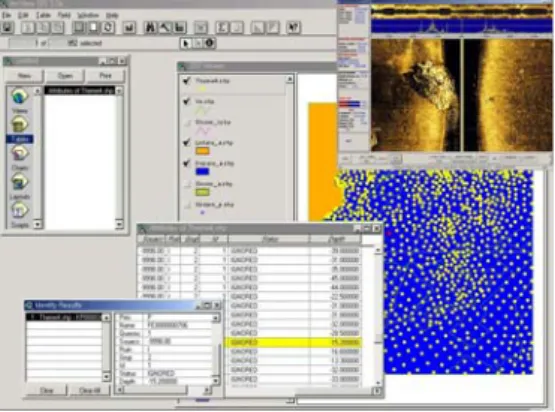Click the New button in project window
555x412 pixels.
pyautogui.click(x=24, y=76)
